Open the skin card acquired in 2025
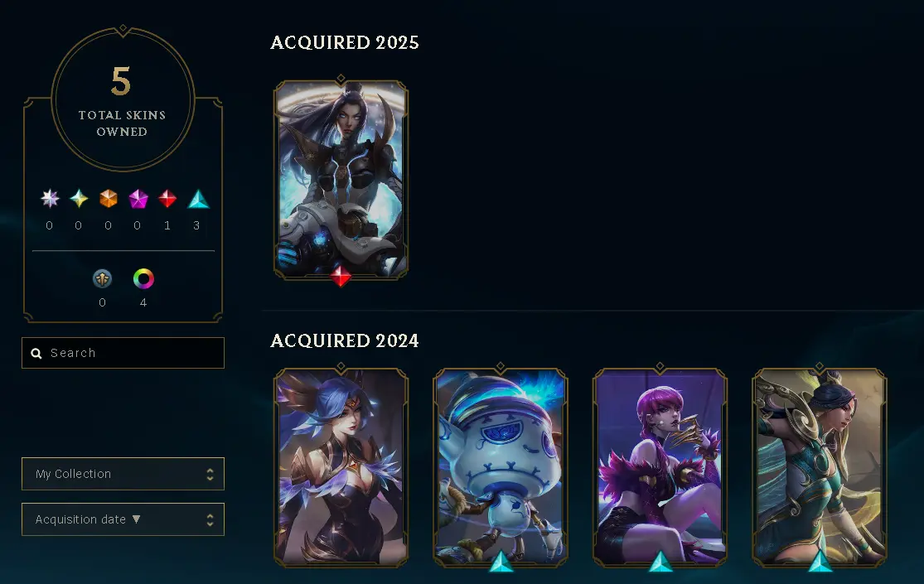Viewport: 924px width, 584px height. pos(341,180)
